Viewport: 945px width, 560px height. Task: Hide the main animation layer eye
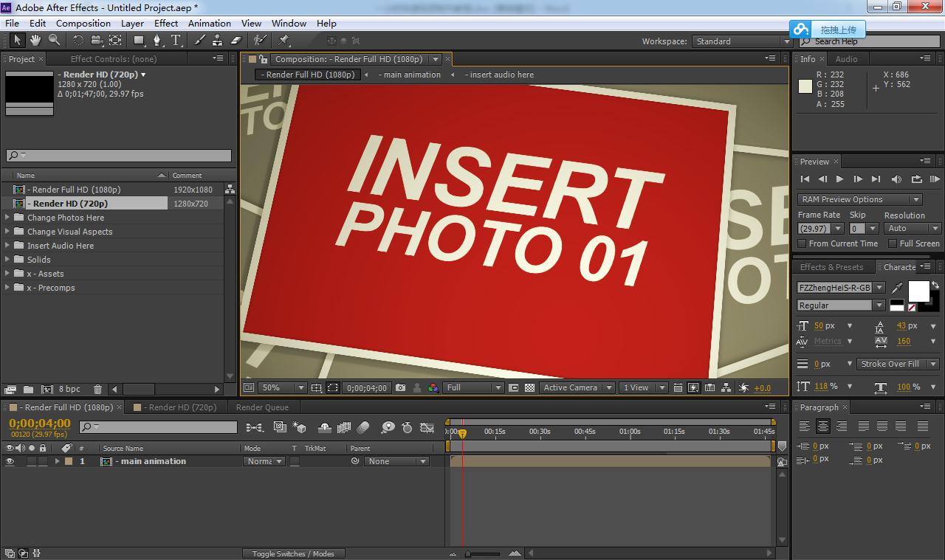tap(10, 461)
